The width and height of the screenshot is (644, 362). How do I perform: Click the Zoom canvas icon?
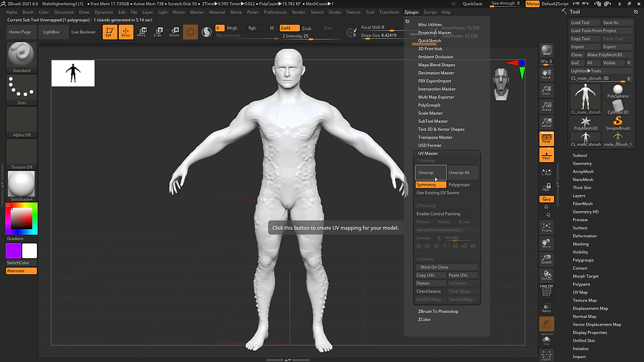click(546, 90)
